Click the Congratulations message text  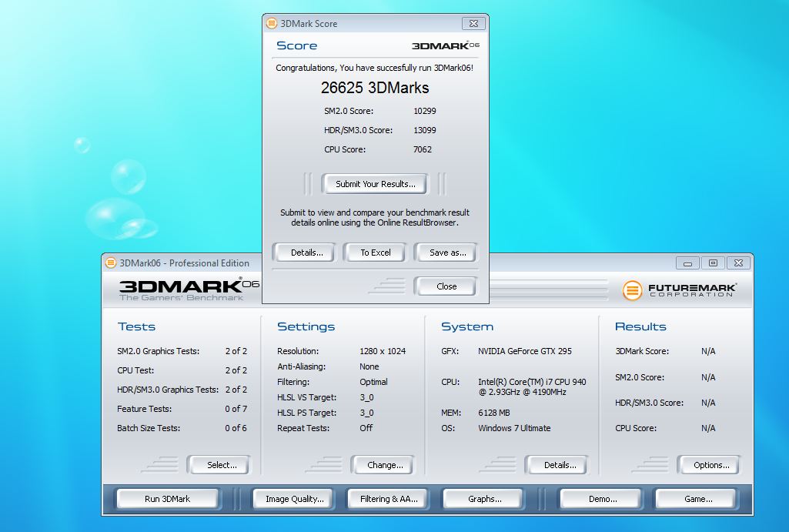point(374,68)
